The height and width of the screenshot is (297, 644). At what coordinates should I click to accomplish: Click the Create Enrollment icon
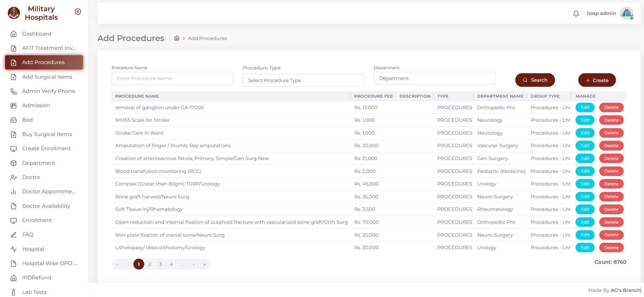click(x=14, y=148)
